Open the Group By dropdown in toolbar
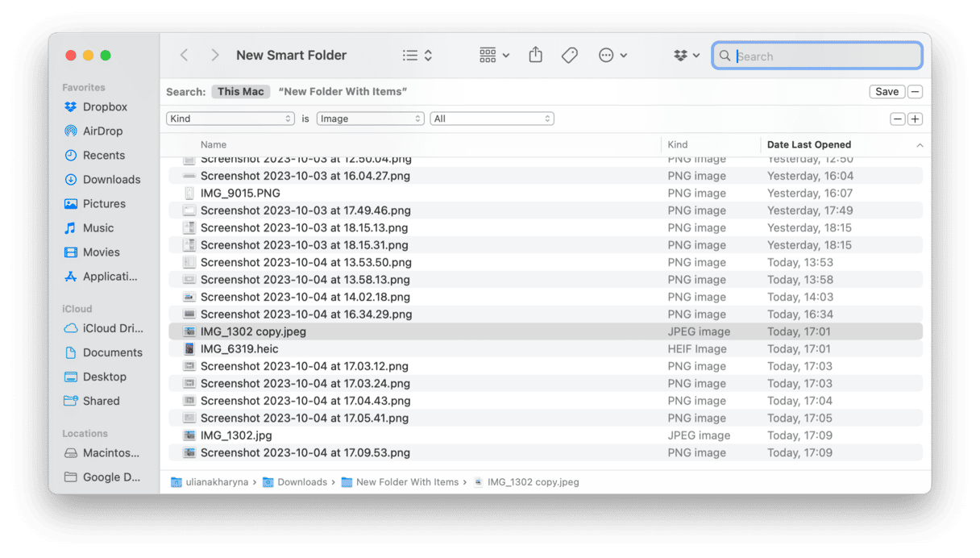Viewport: 980px width, 558px height. coord(494,55)
